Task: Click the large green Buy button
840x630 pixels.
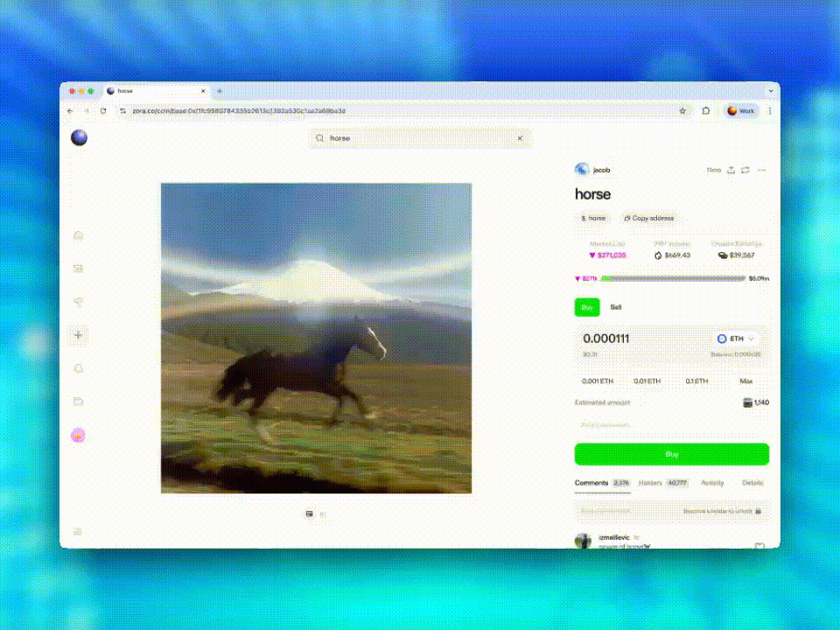Action: click(x=672, y=454)
